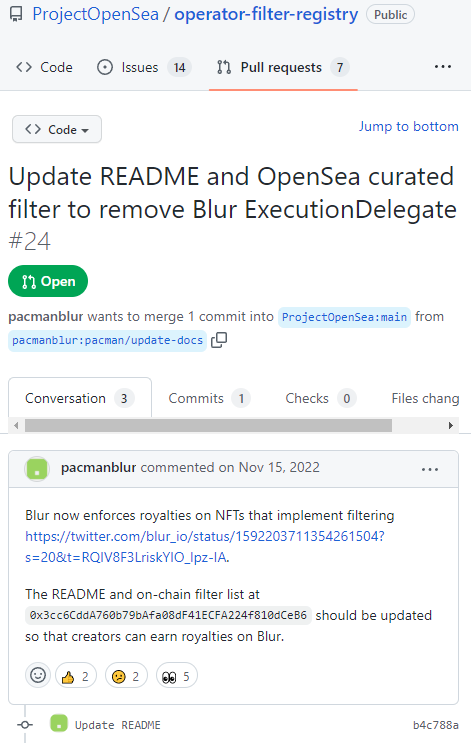Toggle the eyes reaction
Image resolution: width=471 pixels, height=743 pixels.
click(x=177, y=676)
